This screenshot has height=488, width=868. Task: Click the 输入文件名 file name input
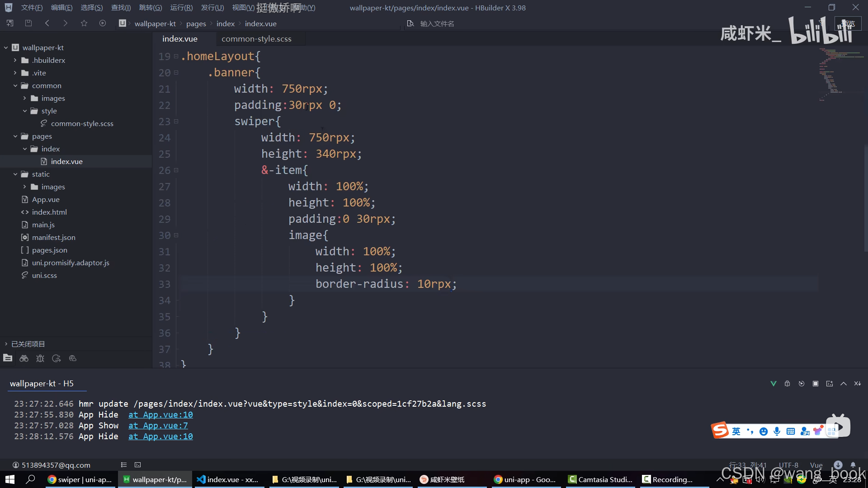[437, 23]
